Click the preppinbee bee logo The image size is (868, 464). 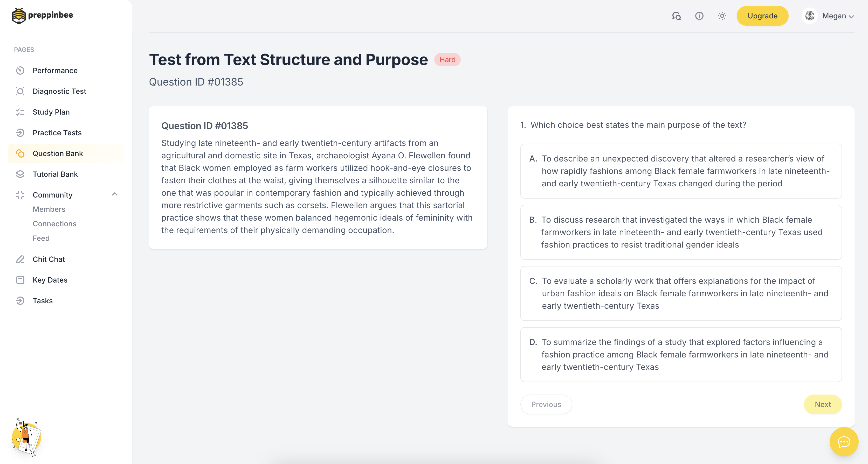19,16
